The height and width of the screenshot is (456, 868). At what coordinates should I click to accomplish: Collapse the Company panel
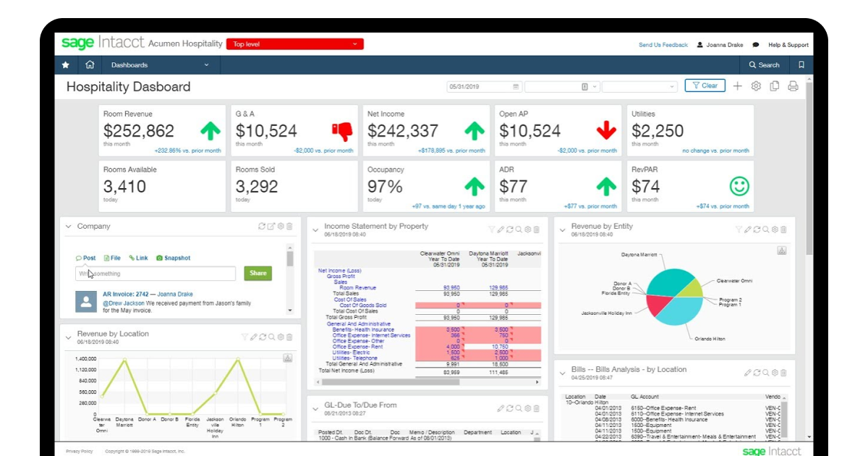[67, 227]
